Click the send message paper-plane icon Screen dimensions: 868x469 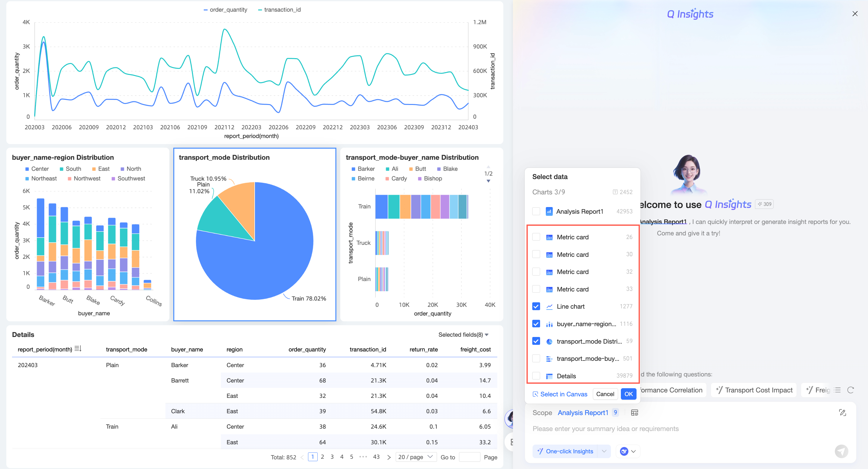(x=841, y=451)
